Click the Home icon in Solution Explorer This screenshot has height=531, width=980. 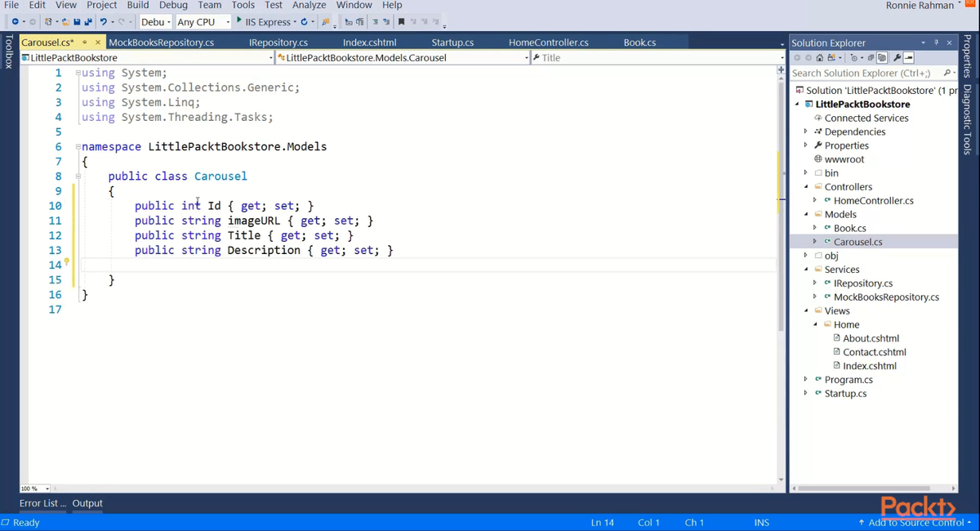click(820, 58)
